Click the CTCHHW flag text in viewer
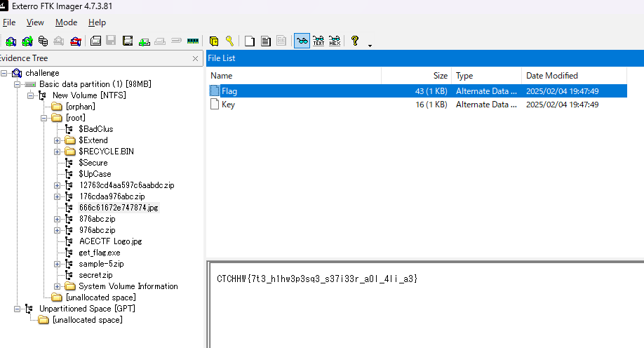 pyautogui.click(x=317, y=279)
